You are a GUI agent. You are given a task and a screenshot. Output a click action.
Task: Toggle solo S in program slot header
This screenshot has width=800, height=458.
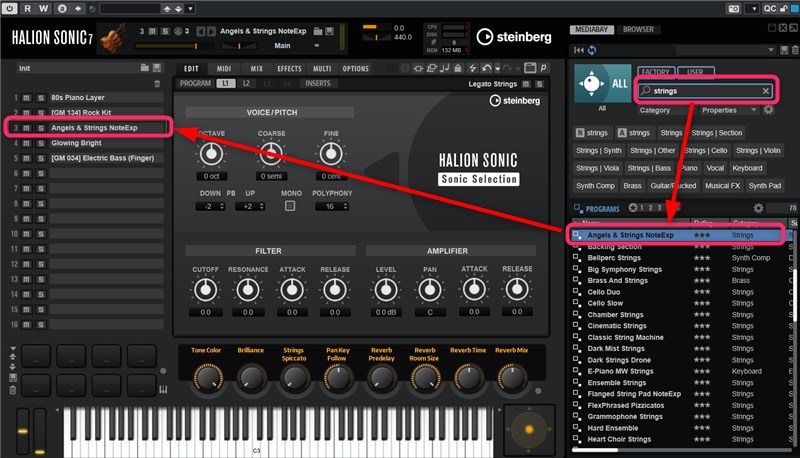pos(165,31)
